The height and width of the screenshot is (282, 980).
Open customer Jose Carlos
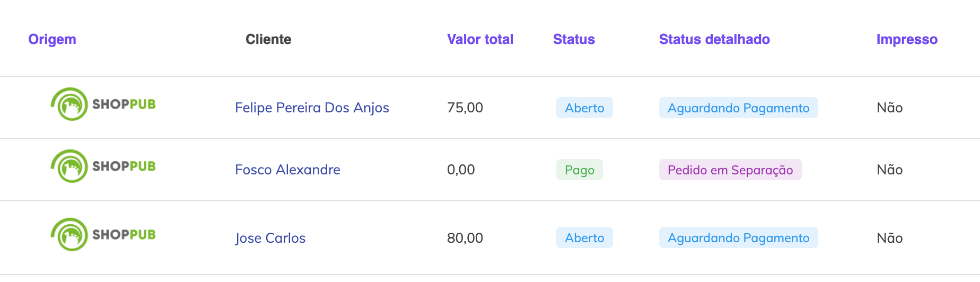click(270, 238)
